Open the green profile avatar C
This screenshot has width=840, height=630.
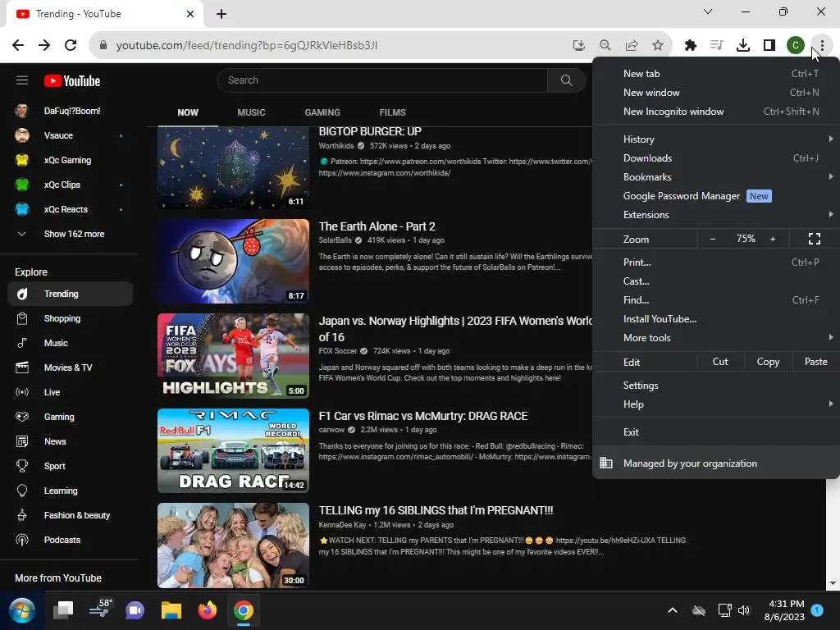[796, 46]
